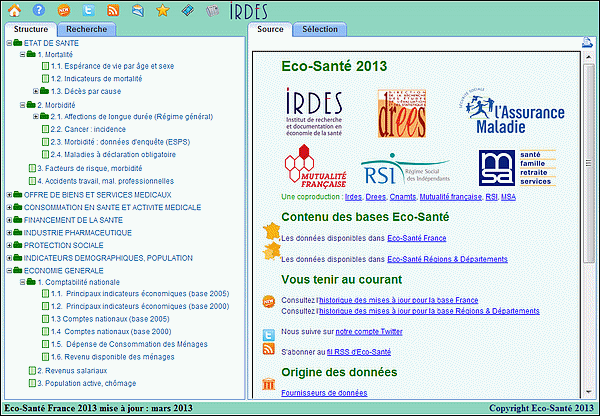Image resolution: width=600 pixels, height=416 pixels.
Task: Click the source panel scrollbar thumb
Action: coord(589,163)
